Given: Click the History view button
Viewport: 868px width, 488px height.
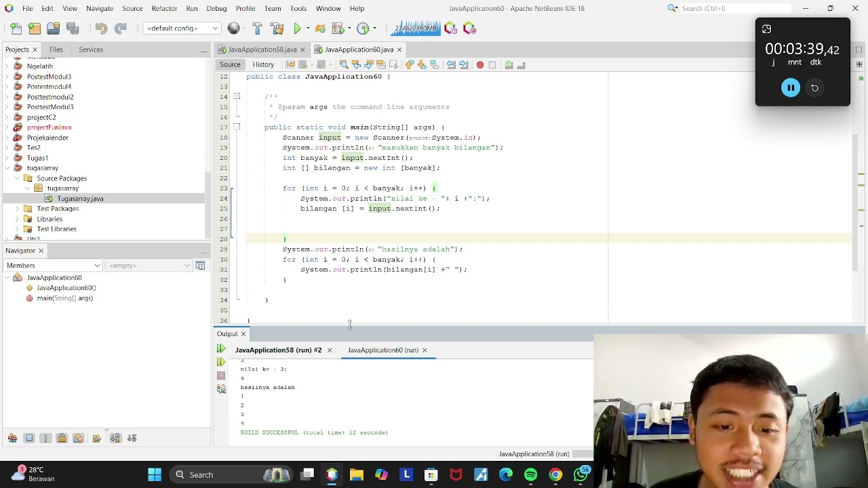Looking at the screenshot, I should [263, 64].
